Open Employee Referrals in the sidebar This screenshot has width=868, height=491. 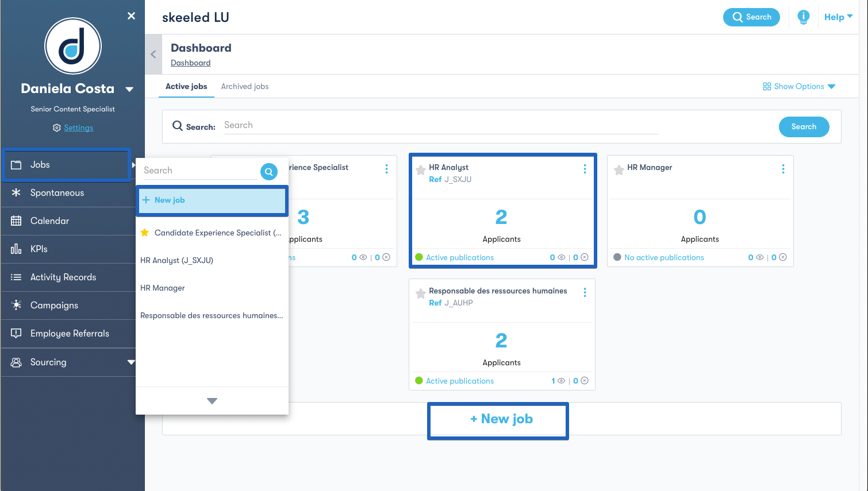pos(68,334)
